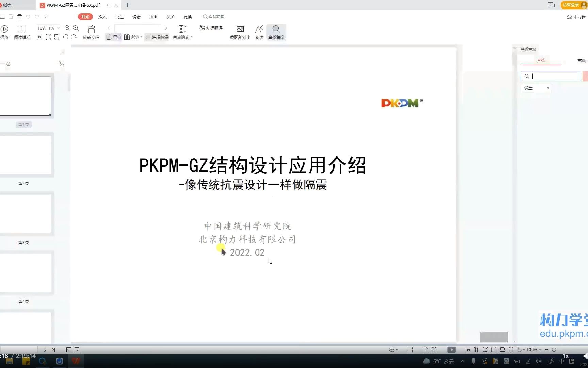The image size is (588, 368).
Task: Print the document using the printer icon
Action: 19,17
